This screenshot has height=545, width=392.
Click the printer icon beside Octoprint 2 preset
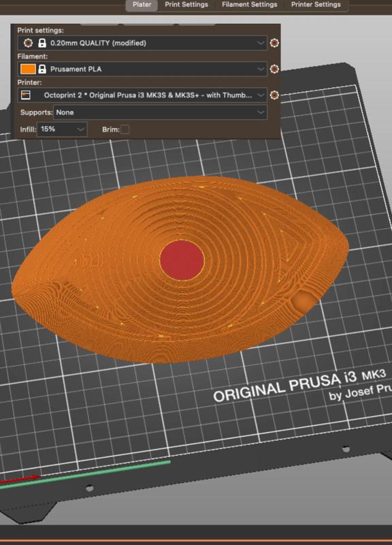pos(26,95)
